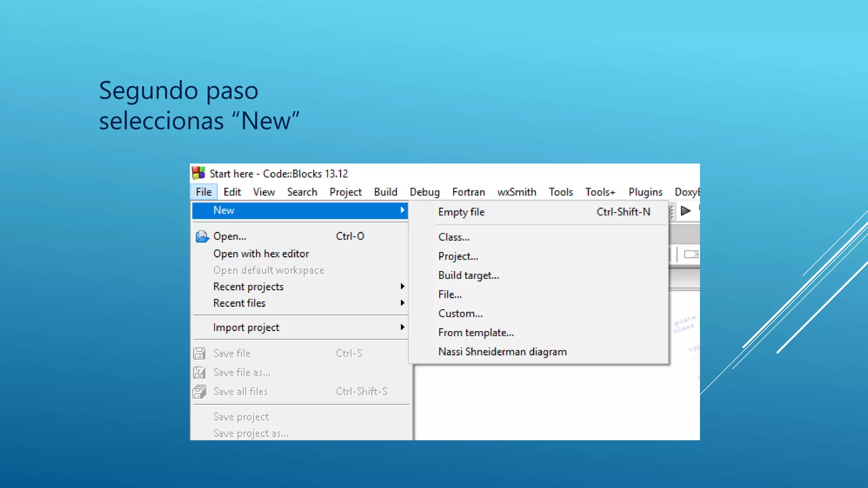Open the View menu
Screen dimensions: 868x488
264,192
